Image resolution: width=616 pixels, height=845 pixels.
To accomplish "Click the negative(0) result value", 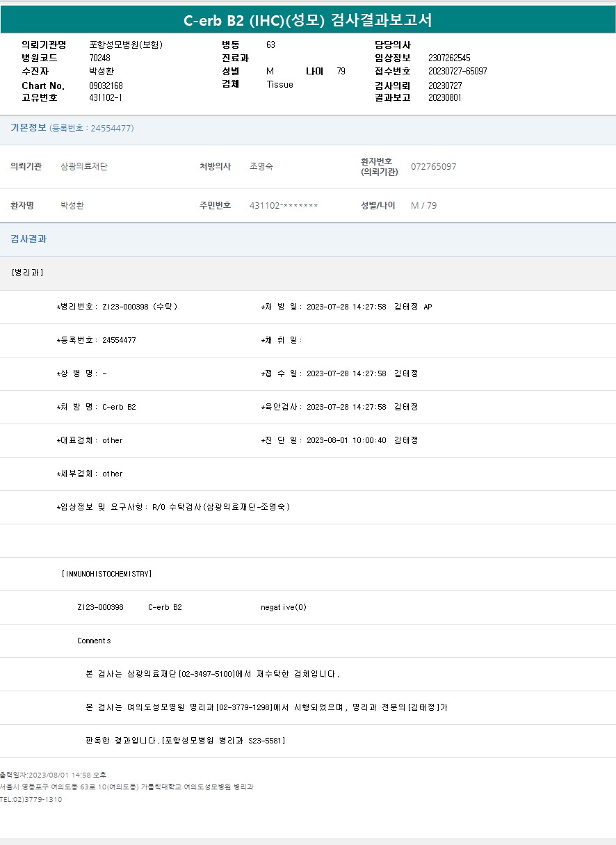I will point(284,607).
